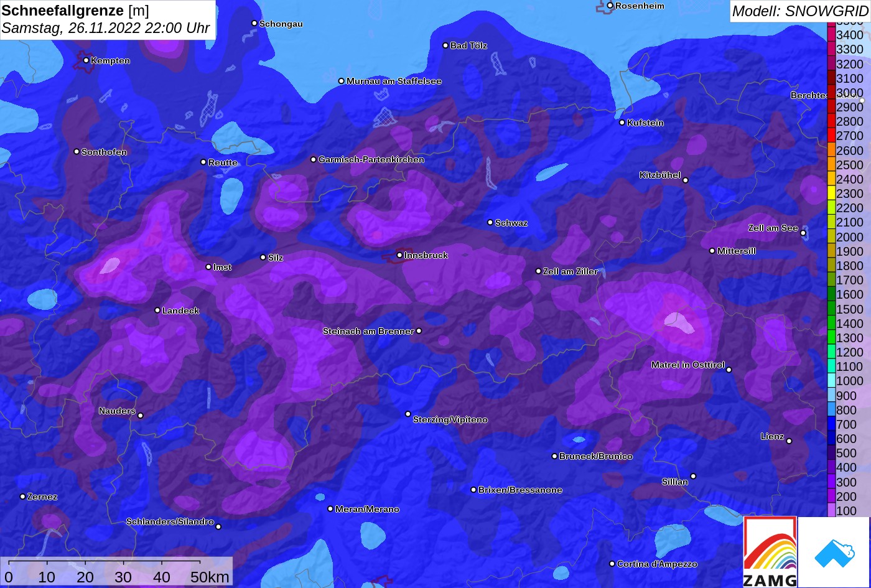Click the Matrei in Osttirol label
Viewport: 871px width, 588px height.
click(x=688, y=365)
